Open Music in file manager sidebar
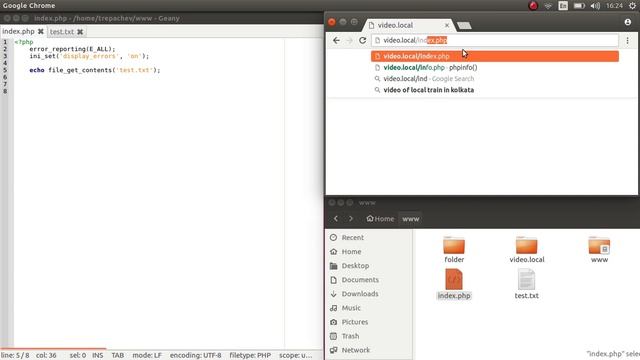Viewport: 640px width, 360px height. (x=351, y=308)
